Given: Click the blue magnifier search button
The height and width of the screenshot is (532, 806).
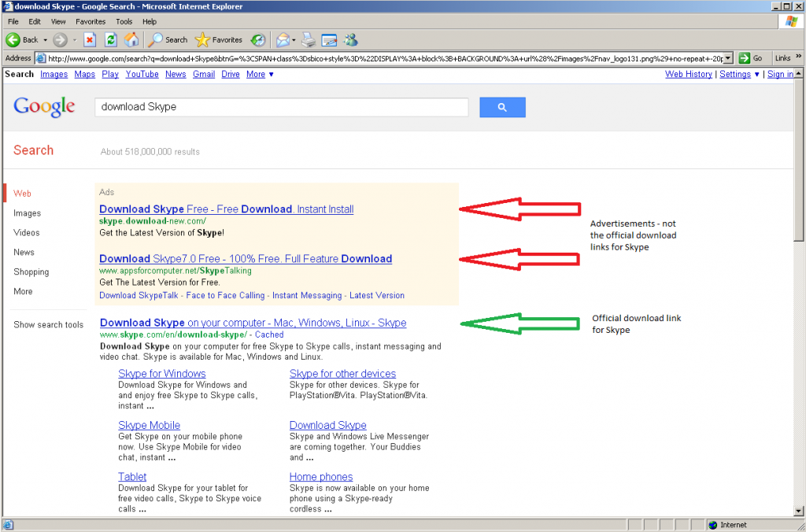Looking at the screenshot, I should (x=502, y=107).
